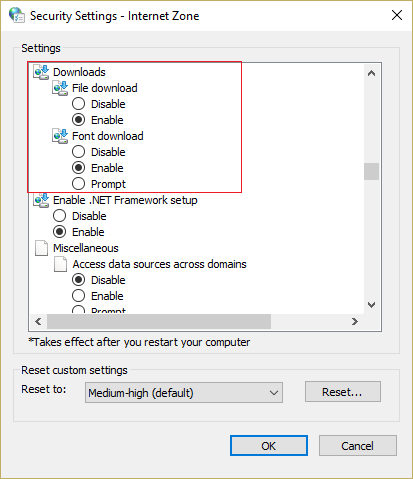Viewport: 413px width, 479px height.
Task: Click the Font download setting icon
Action: [x=60, y=136]
